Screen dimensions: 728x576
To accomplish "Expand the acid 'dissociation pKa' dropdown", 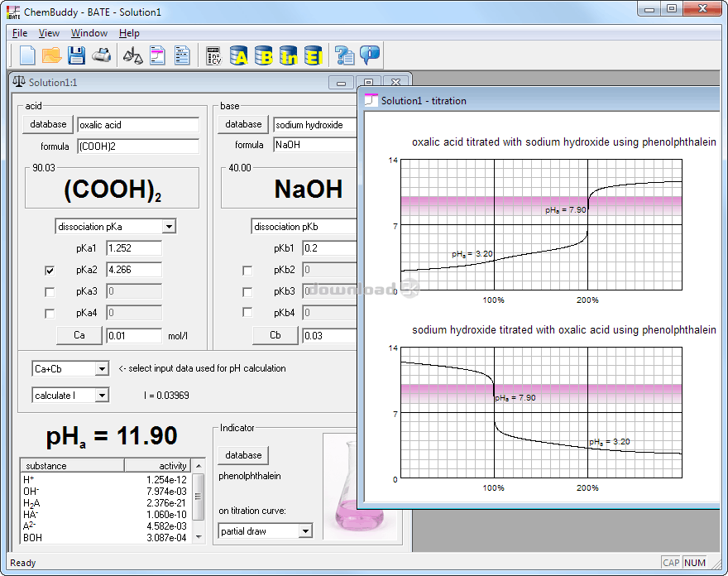I will pyautogui.click(x=169, y=227).
